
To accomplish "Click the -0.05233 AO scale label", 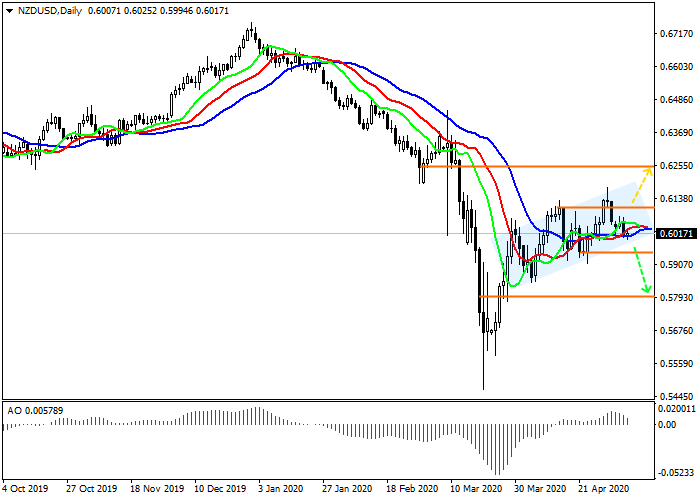I will [x=677, y=473].
